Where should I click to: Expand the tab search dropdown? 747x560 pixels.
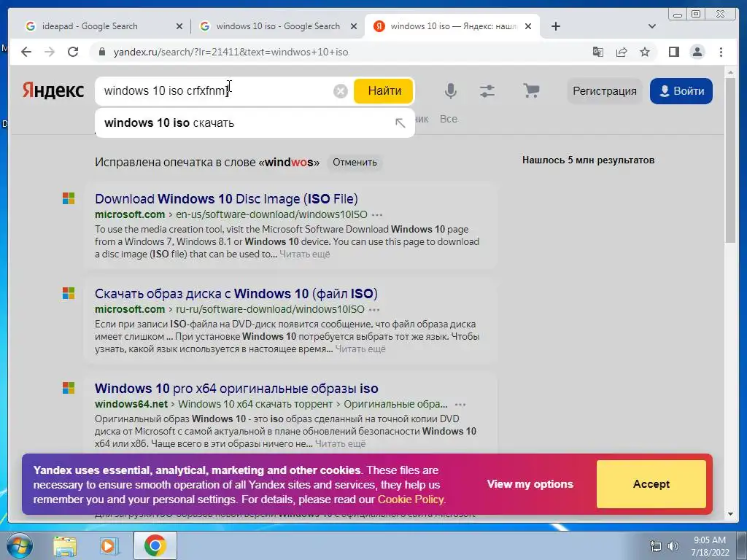[652, 26]
